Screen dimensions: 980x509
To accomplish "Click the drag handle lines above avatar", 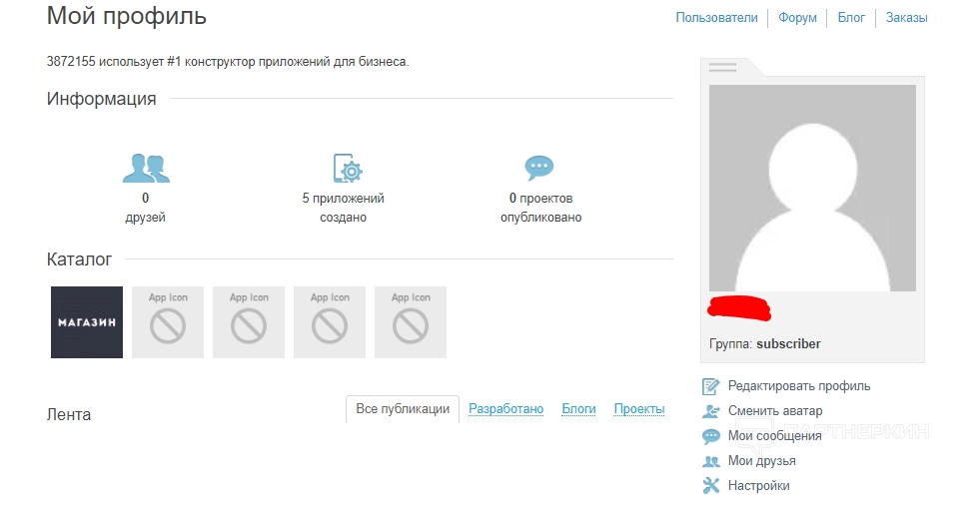I will pos(722,68).
